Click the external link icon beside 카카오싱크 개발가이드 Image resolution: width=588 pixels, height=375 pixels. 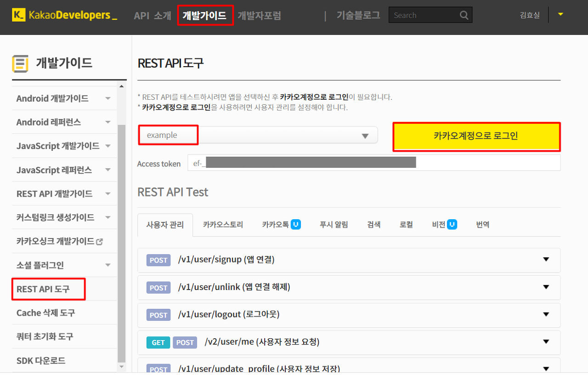(99, 241)
